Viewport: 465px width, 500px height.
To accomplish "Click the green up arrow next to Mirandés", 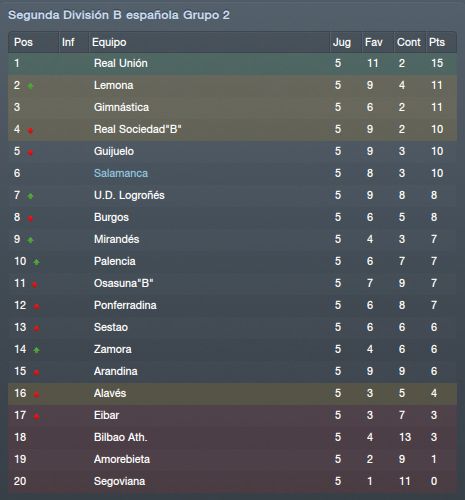I will [30, 240].
